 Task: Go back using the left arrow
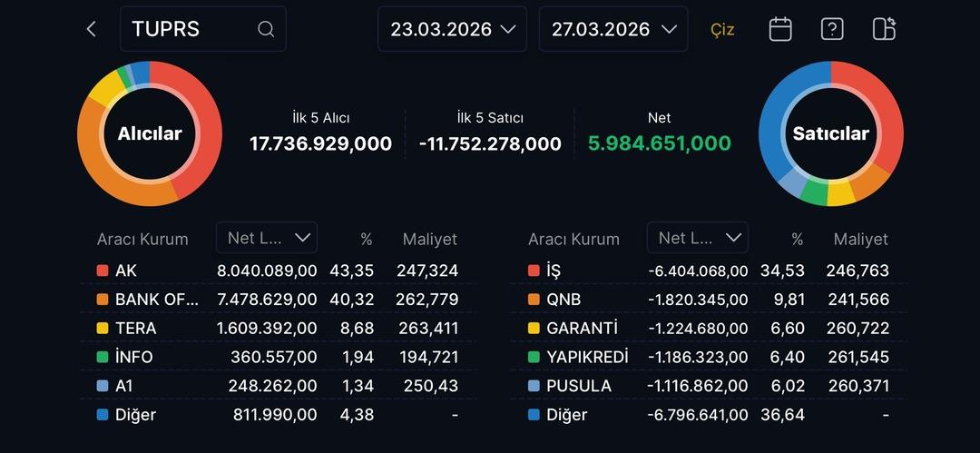click(x=91, y=29)
